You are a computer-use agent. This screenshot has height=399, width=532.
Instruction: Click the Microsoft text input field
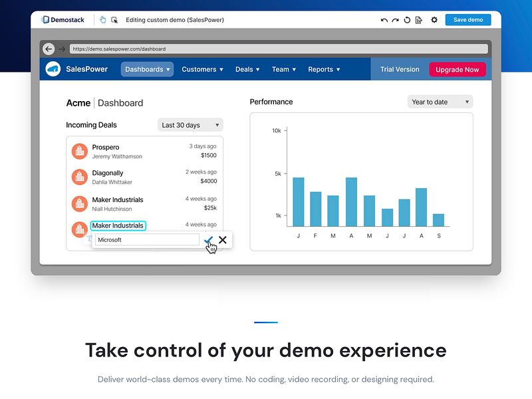click(147, 239)
